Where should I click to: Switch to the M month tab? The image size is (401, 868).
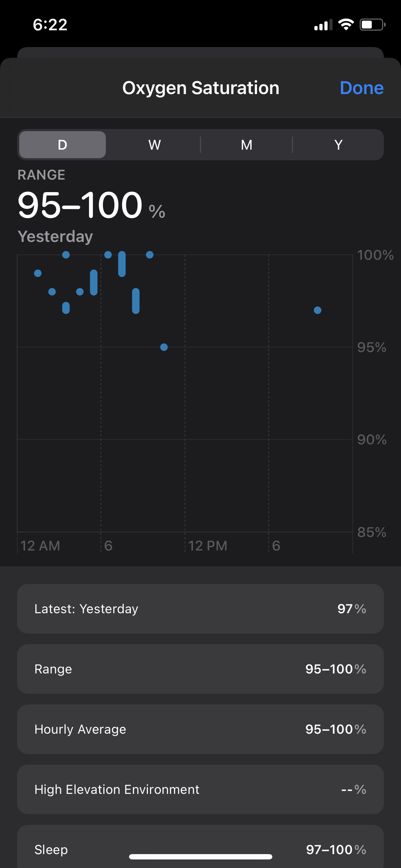point(246,145)
